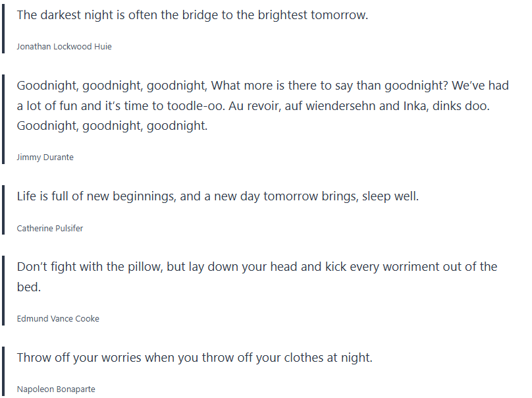Click the final "Goodnight, goodnight, goodnight." line
The height and width of the screenshot is (398, 532).
coord(112,125)
